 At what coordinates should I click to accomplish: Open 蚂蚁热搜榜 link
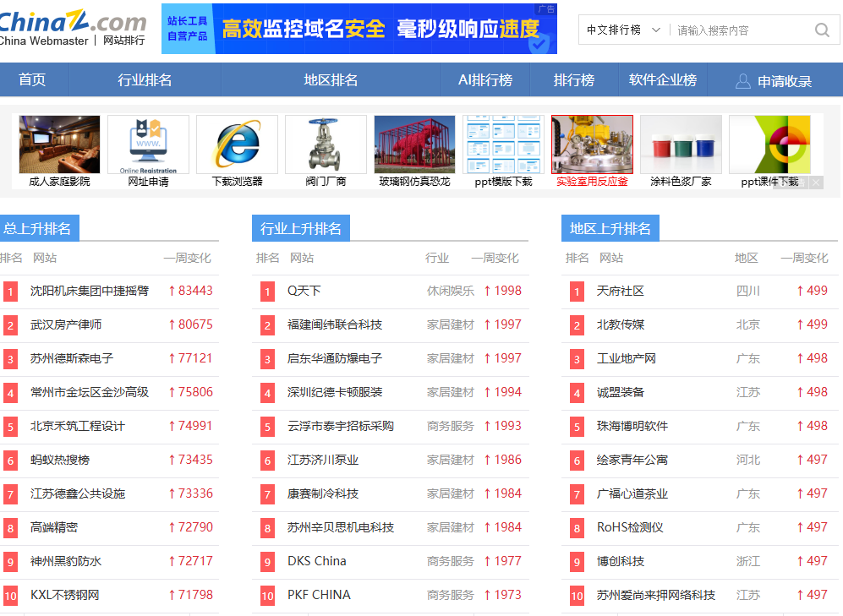point(60,460)
